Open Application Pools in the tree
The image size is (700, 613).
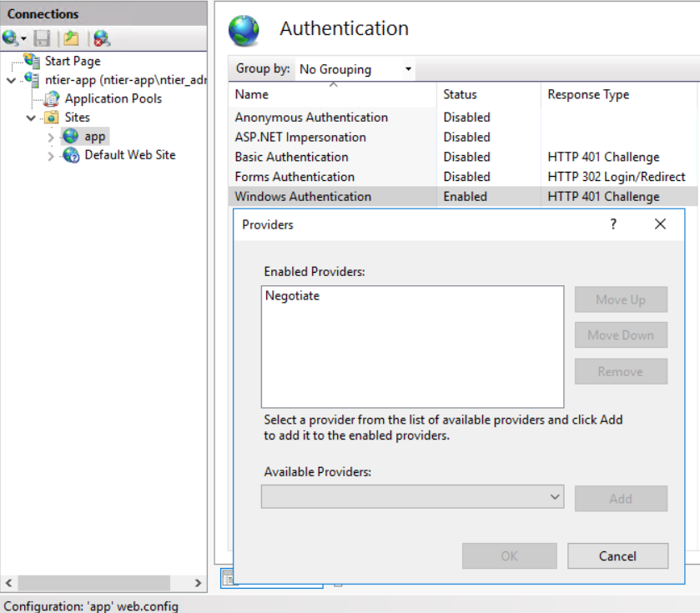pyautogui.click(x=113, y=98)
